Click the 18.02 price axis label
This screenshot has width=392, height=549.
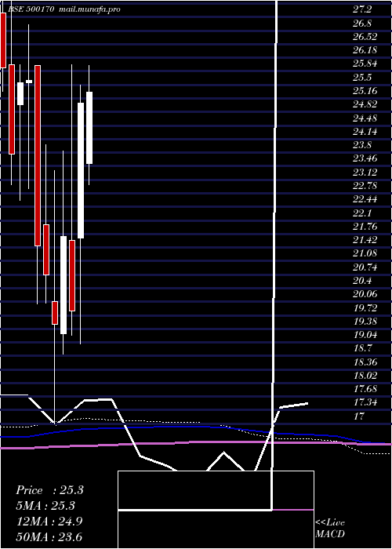click(x=365, y=376)
